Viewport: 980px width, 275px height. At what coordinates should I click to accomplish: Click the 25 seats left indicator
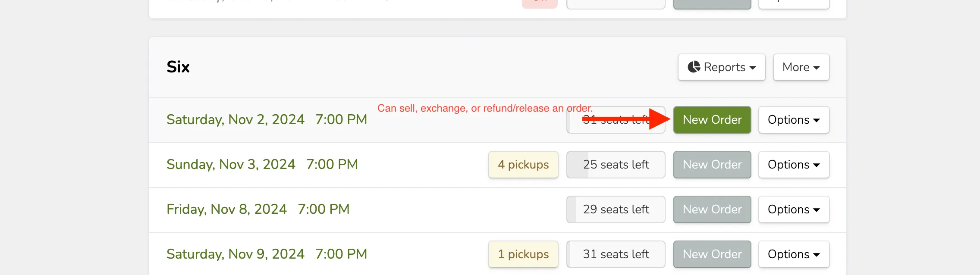pos(616,165)
